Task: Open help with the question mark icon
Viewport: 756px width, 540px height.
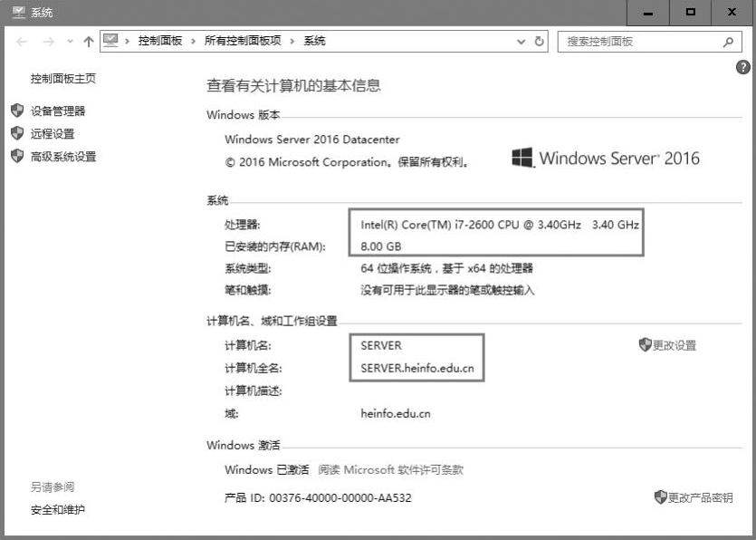Action: click(x=743, y=67)
